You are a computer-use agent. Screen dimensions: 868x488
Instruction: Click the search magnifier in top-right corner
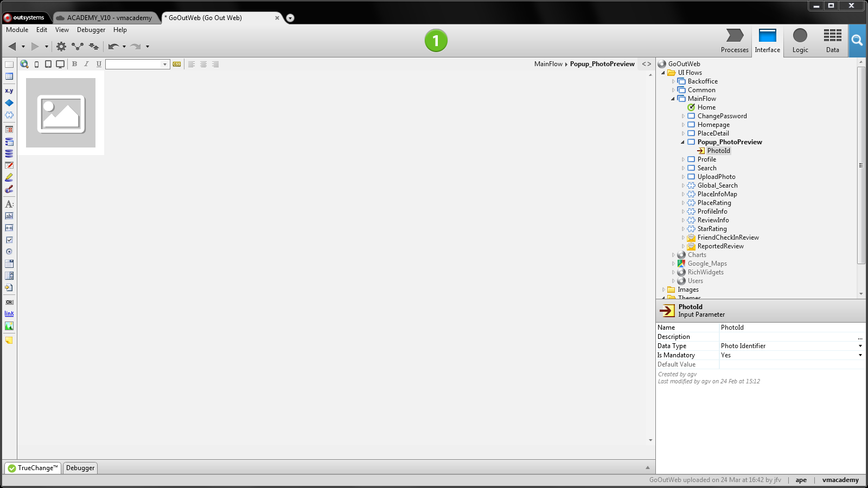[857, 41]
